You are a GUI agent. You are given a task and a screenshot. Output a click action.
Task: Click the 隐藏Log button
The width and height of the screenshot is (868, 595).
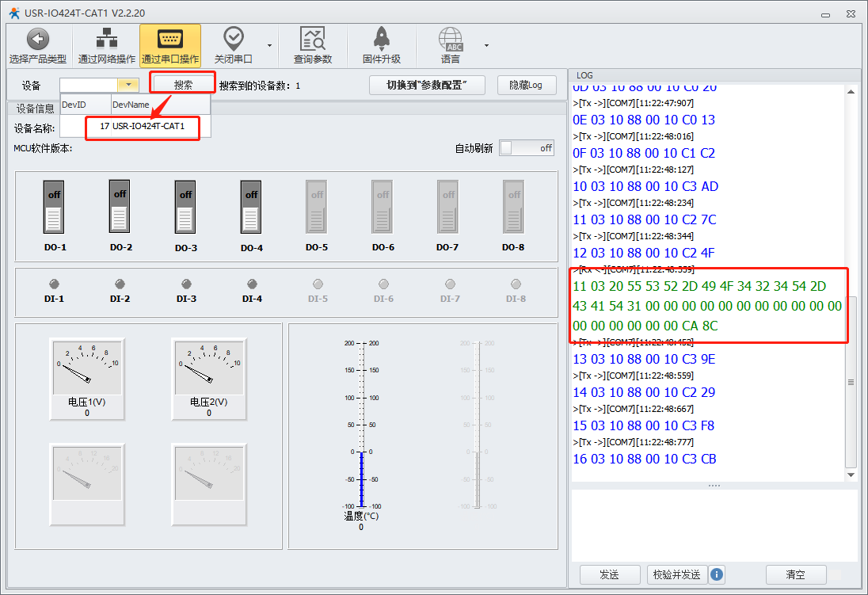pos(526,85)
